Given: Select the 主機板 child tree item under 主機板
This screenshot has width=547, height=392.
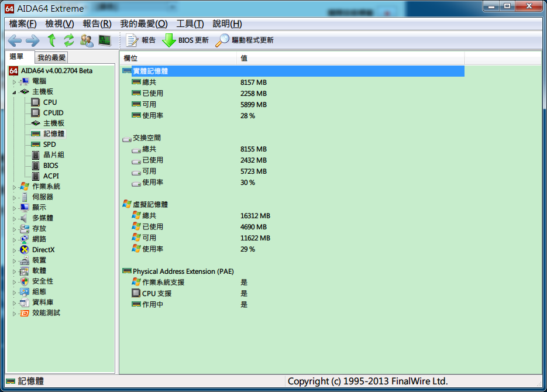Looking at the screenshot, I should tap(54, 123).
